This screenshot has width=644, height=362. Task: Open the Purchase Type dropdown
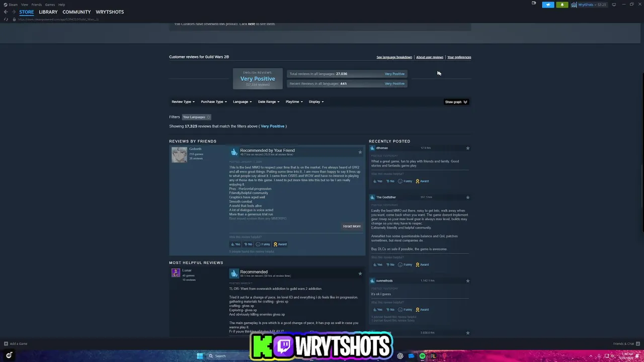(214, 102)
